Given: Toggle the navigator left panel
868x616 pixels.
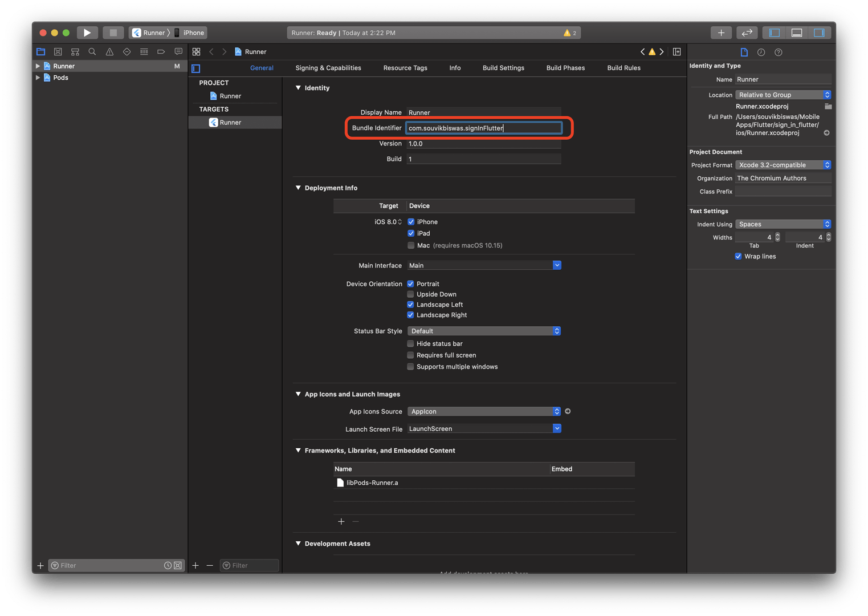Looking at the screenshot, I should pos(774,33).
